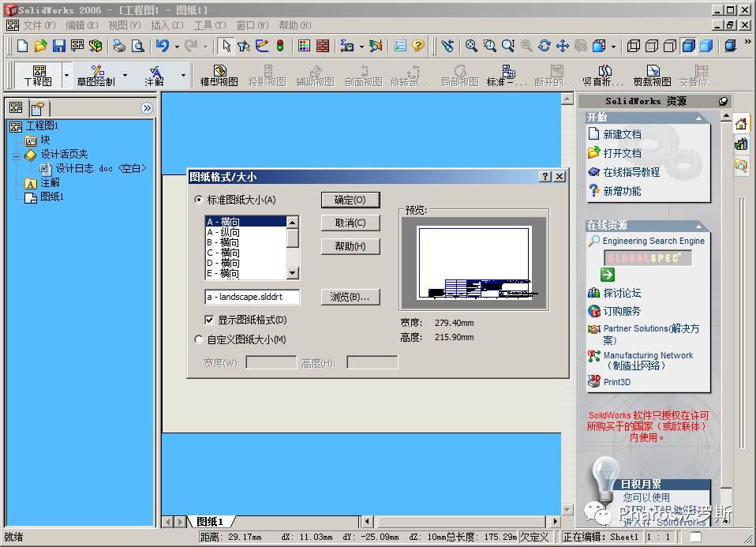Click the 模型视图 toolbar icon
Image resolution: width=756 pixels, height=547 pixels.
[219, 76]
